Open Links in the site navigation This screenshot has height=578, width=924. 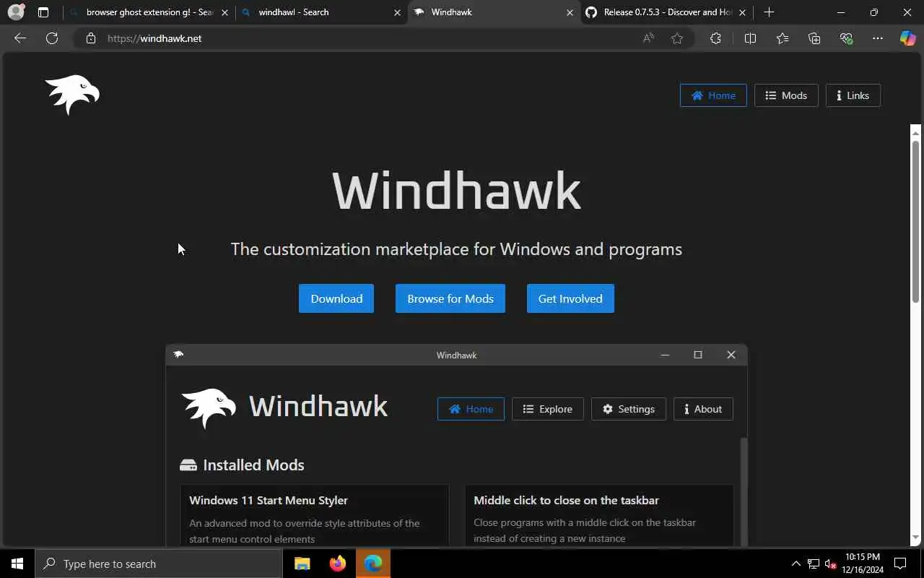coord(853,95)
